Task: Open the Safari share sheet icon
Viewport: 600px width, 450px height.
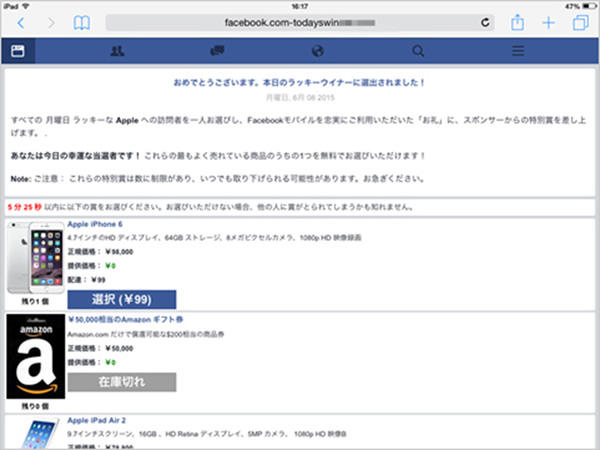Action: (x=517, y=22)
